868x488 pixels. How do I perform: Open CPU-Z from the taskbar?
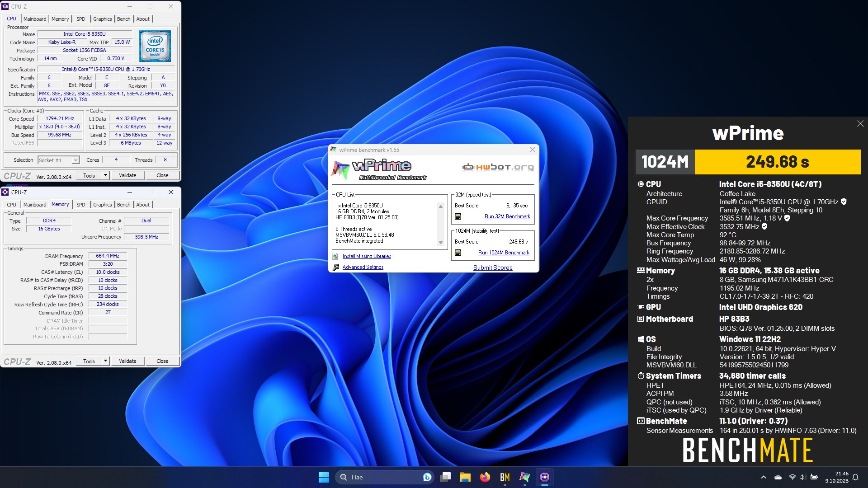[545, 477]
